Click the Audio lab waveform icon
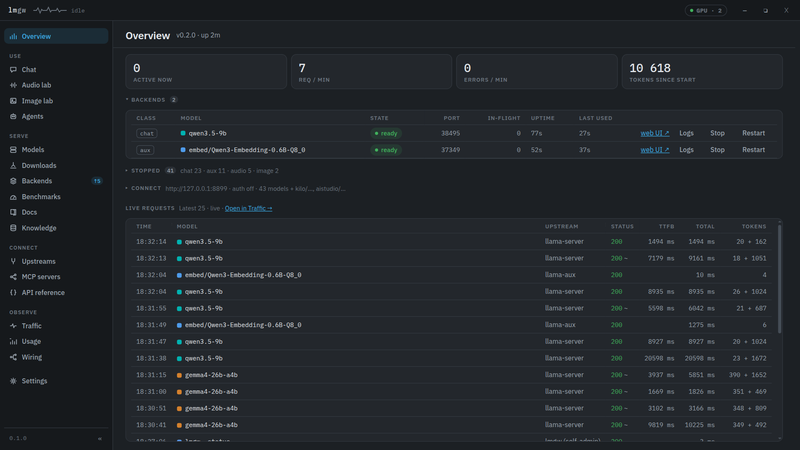The width and height of the screenshot is (800, 450). pyautogui.click(x=13, y=85)
